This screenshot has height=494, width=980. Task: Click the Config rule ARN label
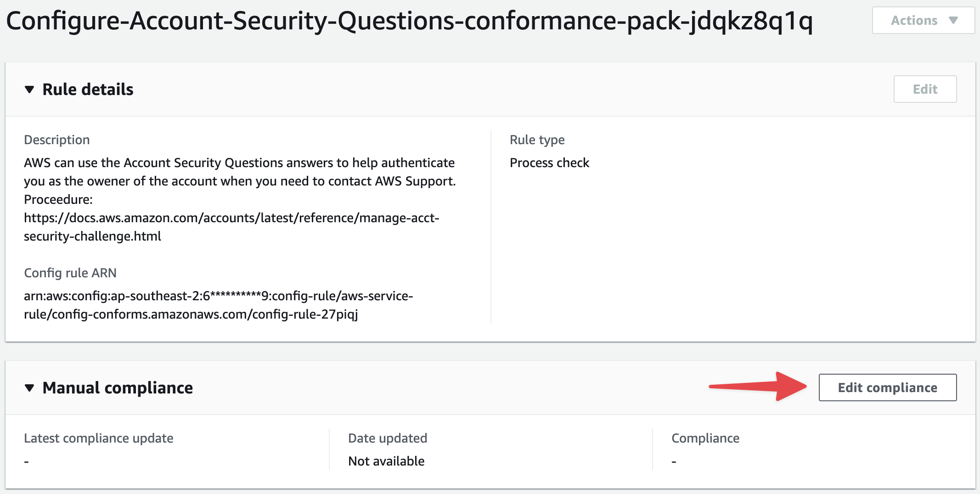tap(70, 273)
